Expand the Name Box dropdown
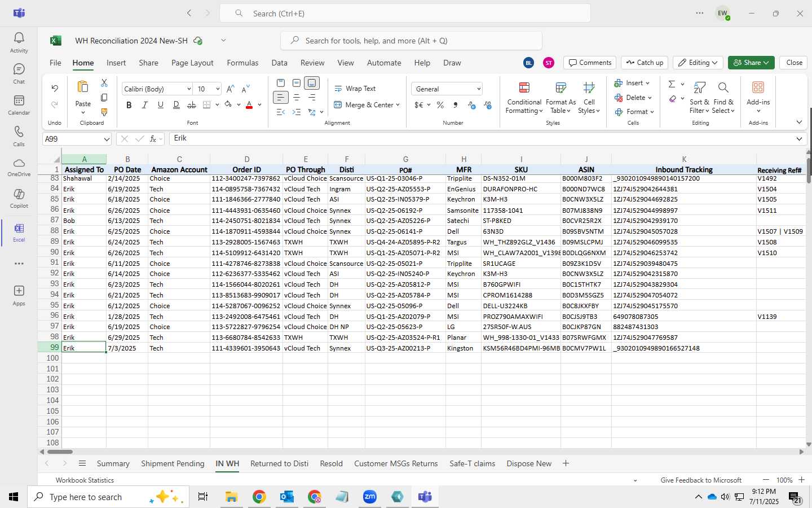This screenshot has width=812, height=508. tap(107, 139)
